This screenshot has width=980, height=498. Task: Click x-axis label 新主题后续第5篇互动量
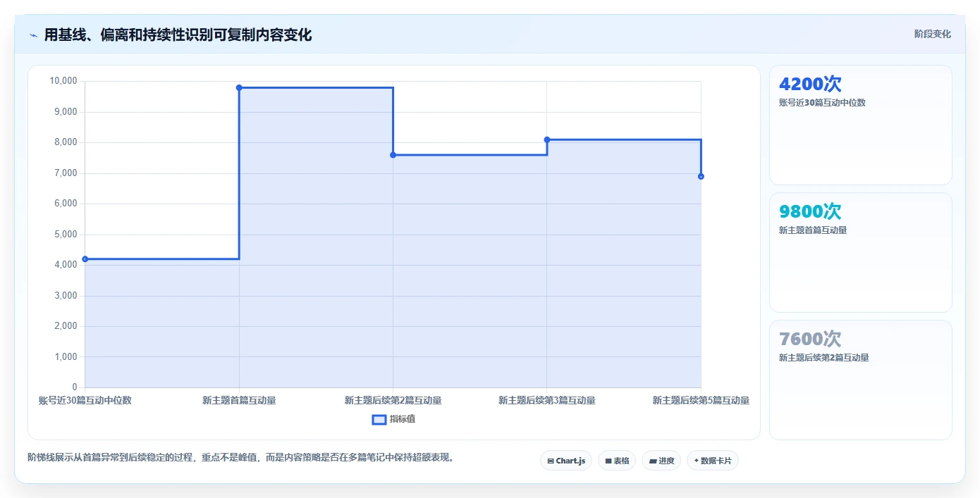[x=701, y=400]
